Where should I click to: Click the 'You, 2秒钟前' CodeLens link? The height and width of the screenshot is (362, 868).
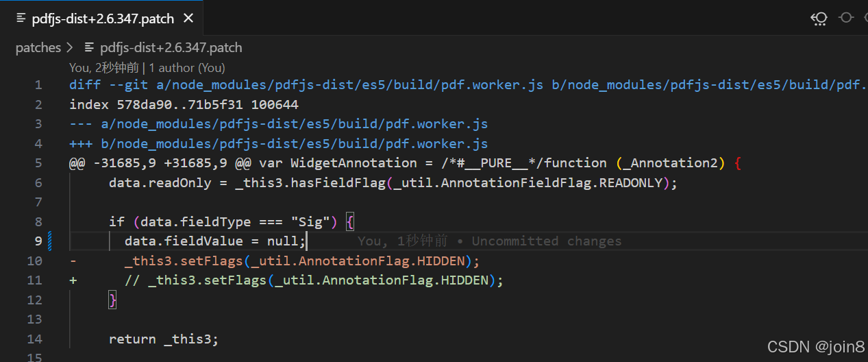[104, 68]
